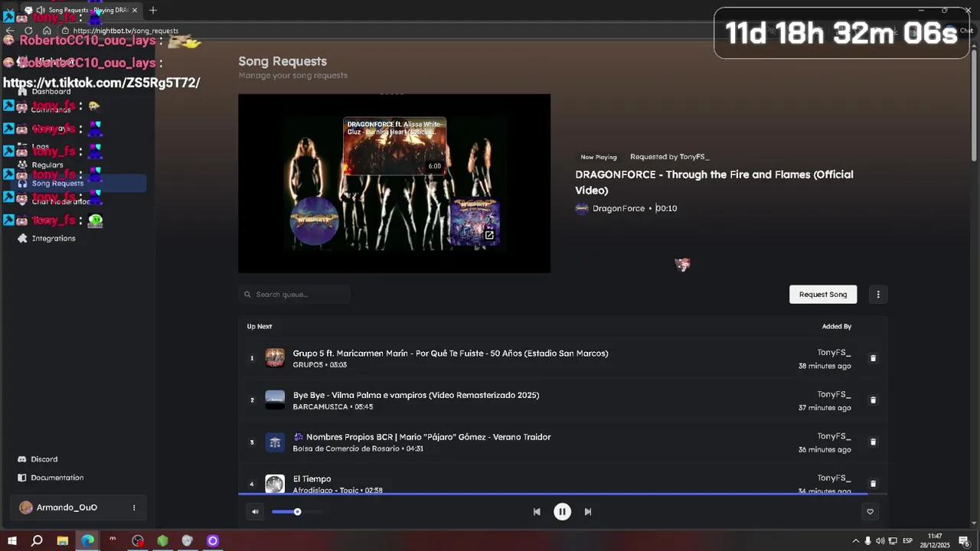Screen dimensions: 980x551
Task: Click the Now Playing badge
Action: click(599, 157)
